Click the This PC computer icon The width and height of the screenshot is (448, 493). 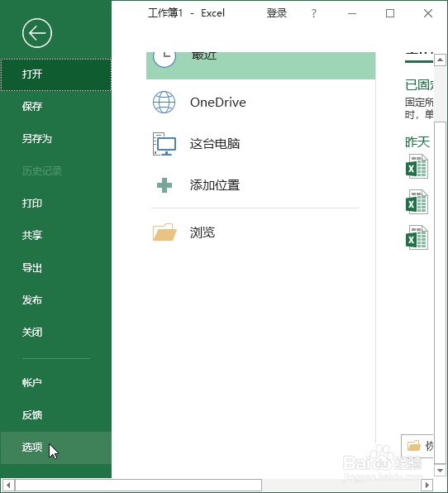click(164, 144)
